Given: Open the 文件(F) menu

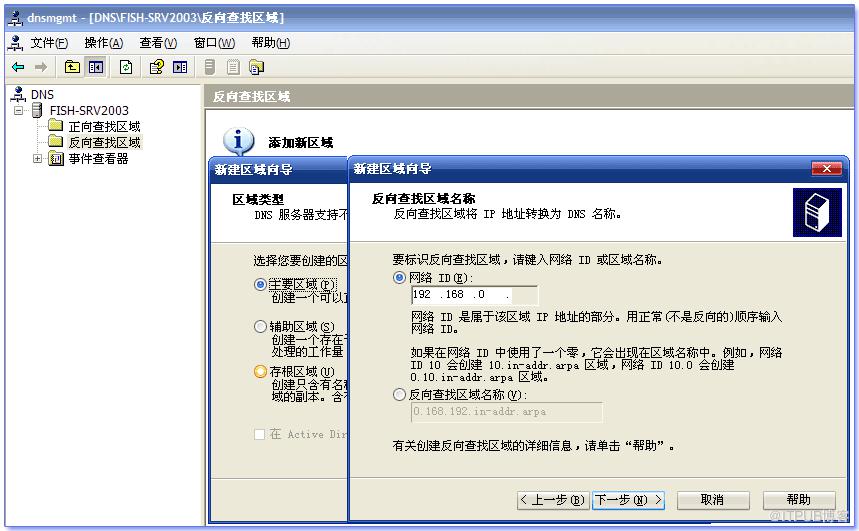Looking at the screenshot, I should 49,43.
